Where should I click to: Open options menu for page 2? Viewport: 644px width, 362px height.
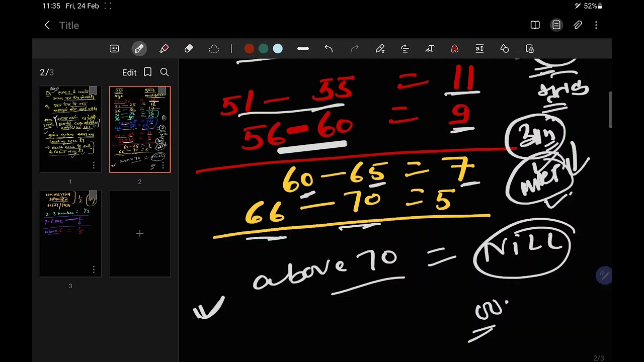coord(163,165)
